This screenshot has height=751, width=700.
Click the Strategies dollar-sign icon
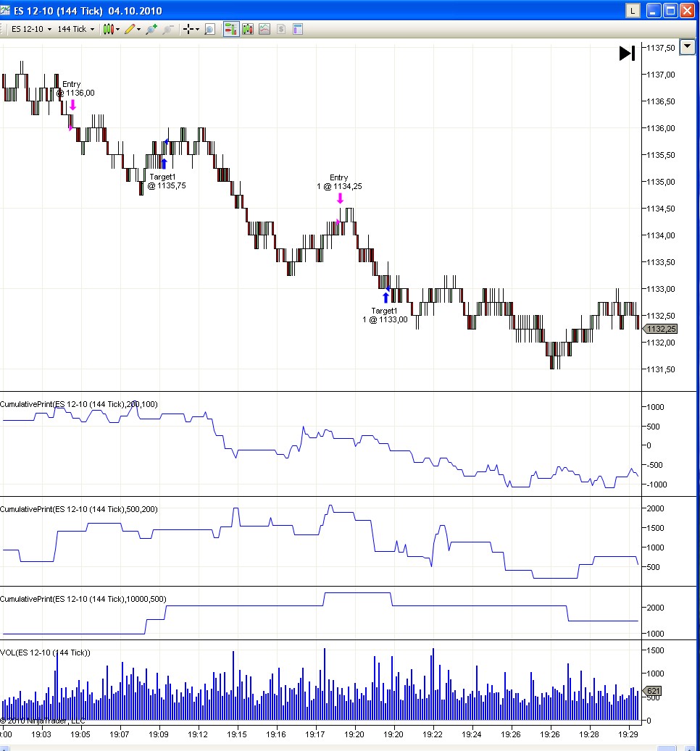(x=280, y=29)
